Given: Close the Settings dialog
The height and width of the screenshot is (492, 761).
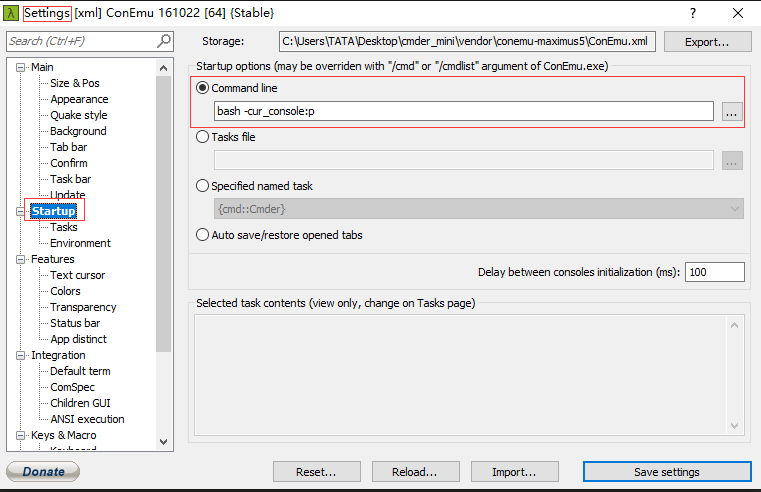Looking at the screenshot, I should tap(738, 13).
